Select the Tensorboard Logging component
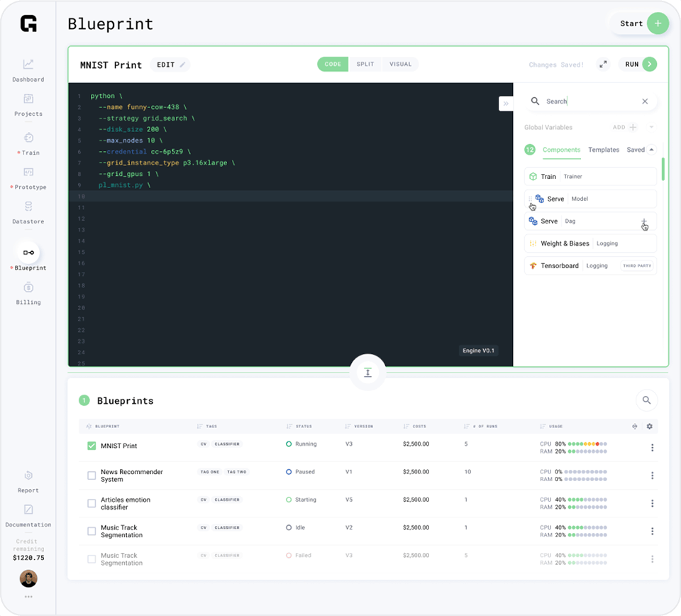 pos(590,265)
